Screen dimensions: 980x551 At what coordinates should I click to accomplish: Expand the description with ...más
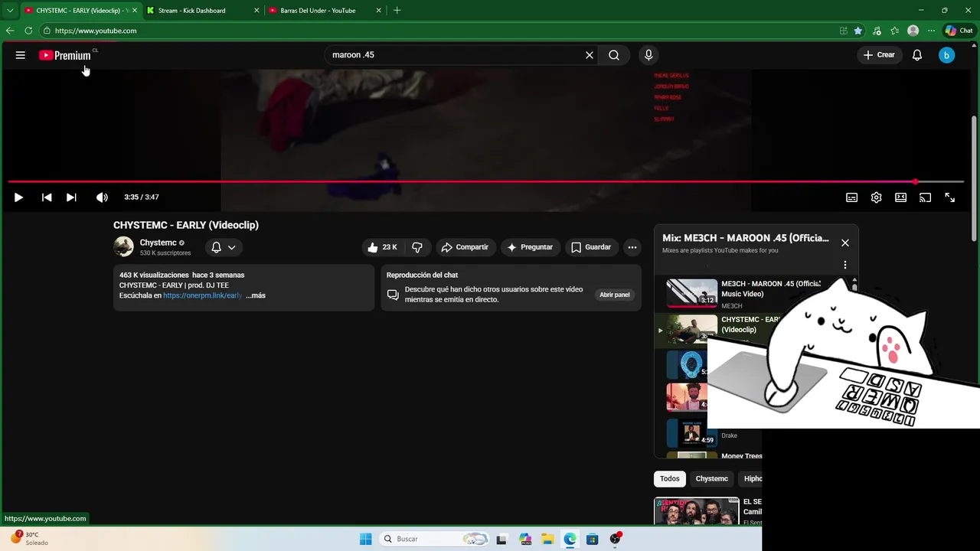tap(256, 295)
